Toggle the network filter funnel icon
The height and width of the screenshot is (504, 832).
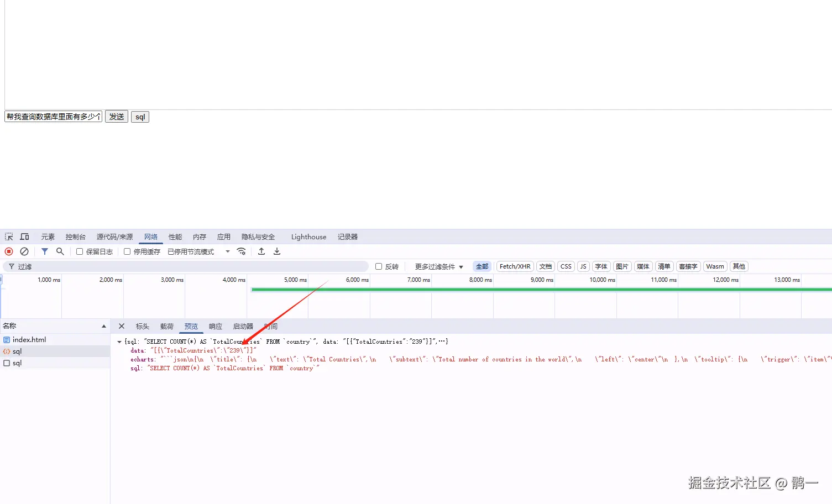click(45, 251)
